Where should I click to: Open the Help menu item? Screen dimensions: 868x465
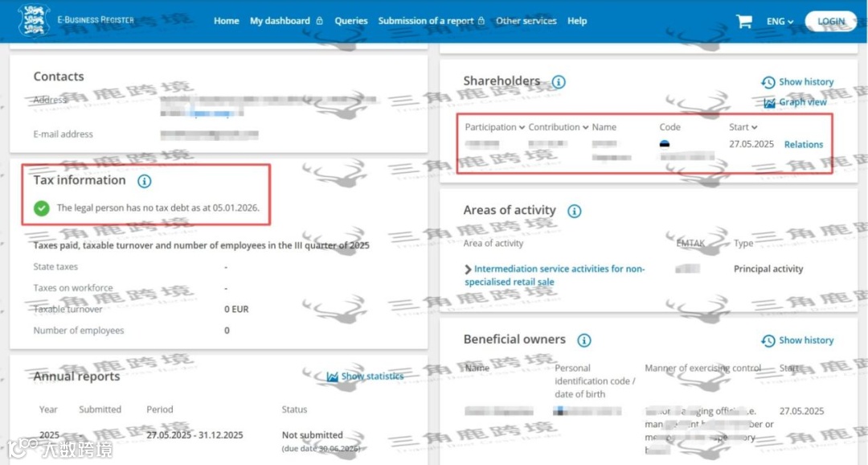coord(577,20)
